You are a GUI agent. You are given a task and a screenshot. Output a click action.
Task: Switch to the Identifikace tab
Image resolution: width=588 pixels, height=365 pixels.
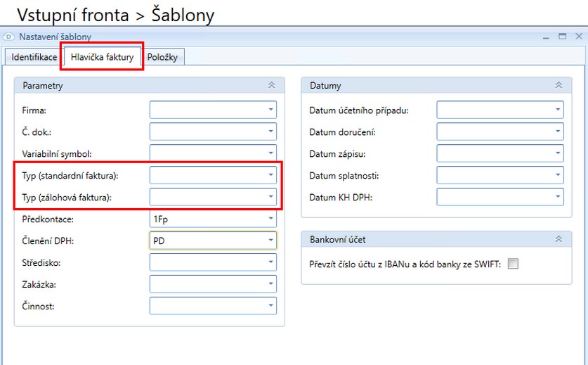(34, 57)
